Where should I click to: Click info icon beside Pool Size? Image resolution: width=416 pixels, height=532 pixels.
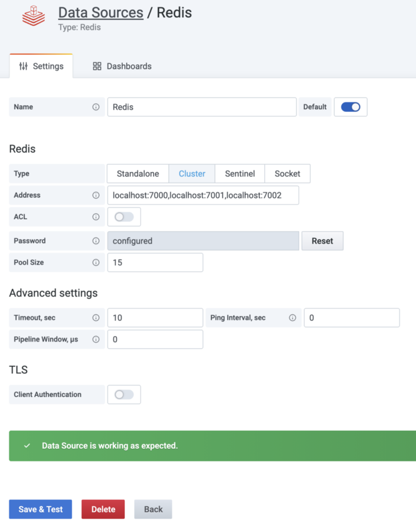point(96,262)
